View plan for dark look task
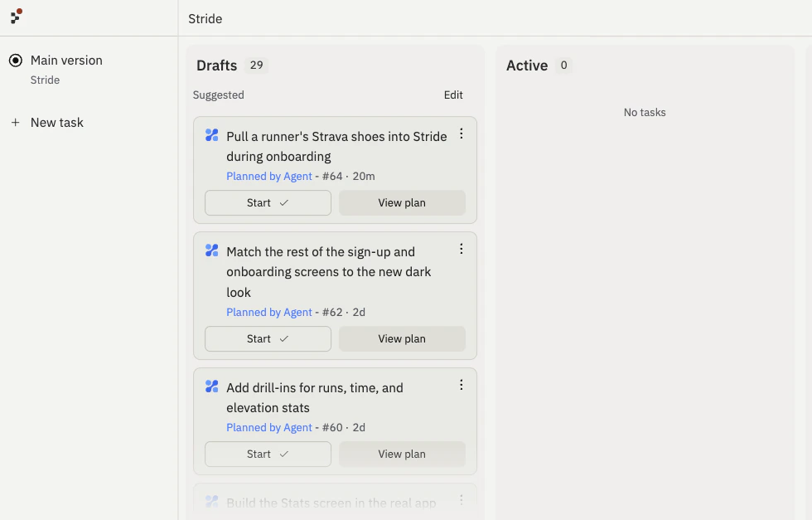Image resolution: width=812 pixels, height=520 pixels. pyautogui.click(x=402, y=338)
